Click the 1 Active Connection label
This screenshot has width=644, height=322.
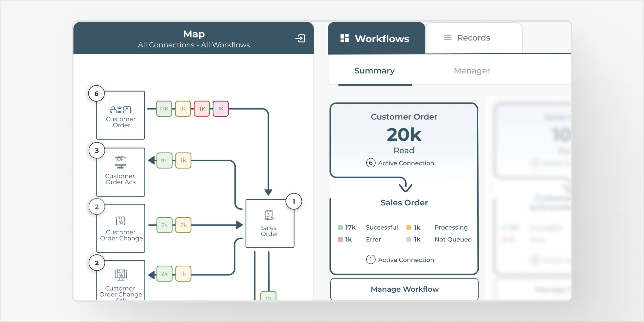[400, 260]
